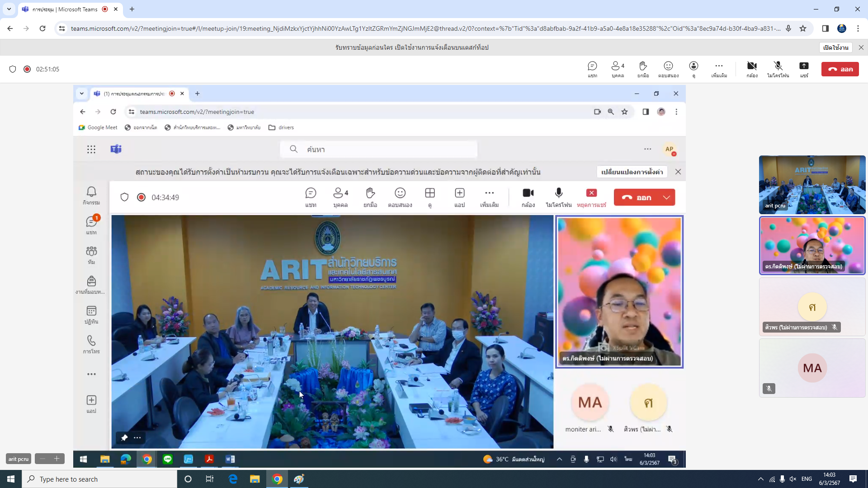Click the Windows taskbar search box
Viewport: 868px width, 488px height.
(99, 479)
